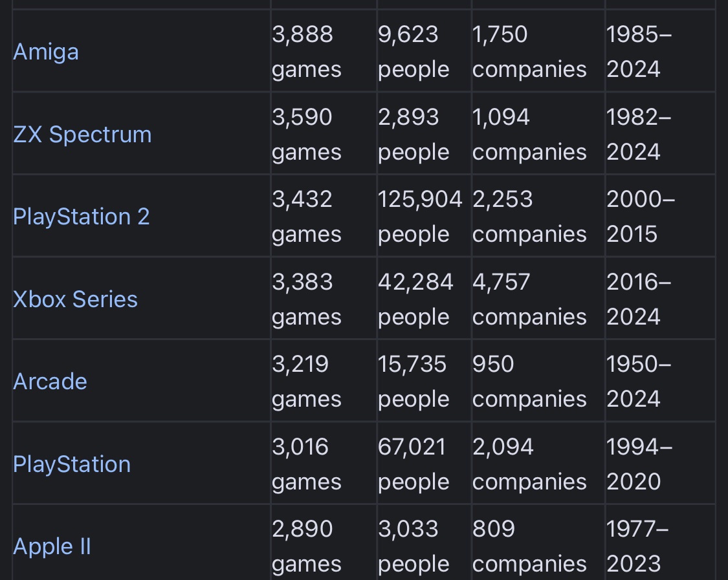The width and height of the screenshot is (728, 580).
Task: Click the 15,735 people cell for Arcade
Action: (x=424, y=381)
